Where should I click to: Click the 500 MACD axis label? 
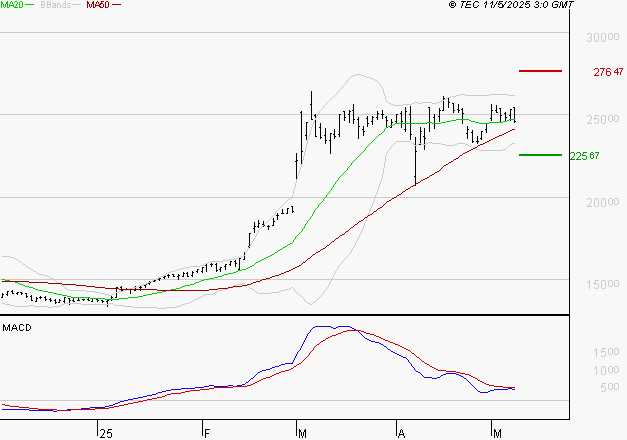609,387
